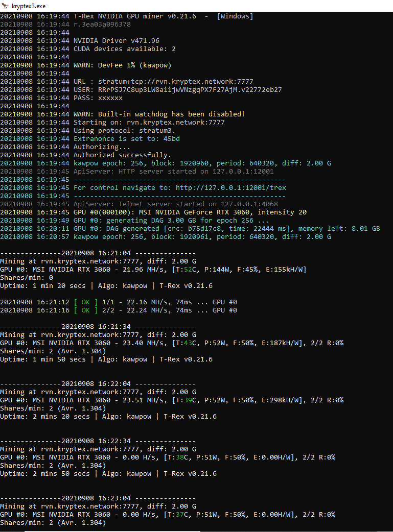Click the PASS: xxxxxx line
Screen dimensions: 393x532
[61, 98]
